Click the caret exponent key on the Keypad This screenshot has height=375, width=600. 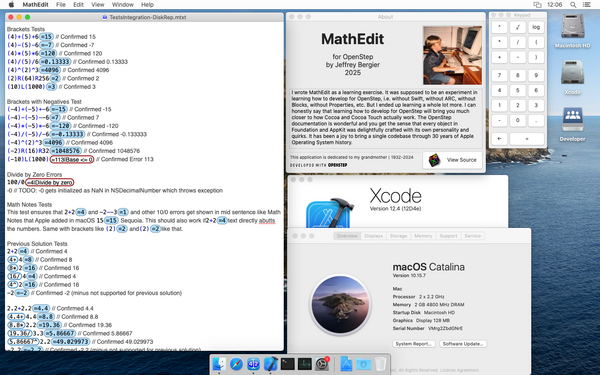(x=499, y=27)
